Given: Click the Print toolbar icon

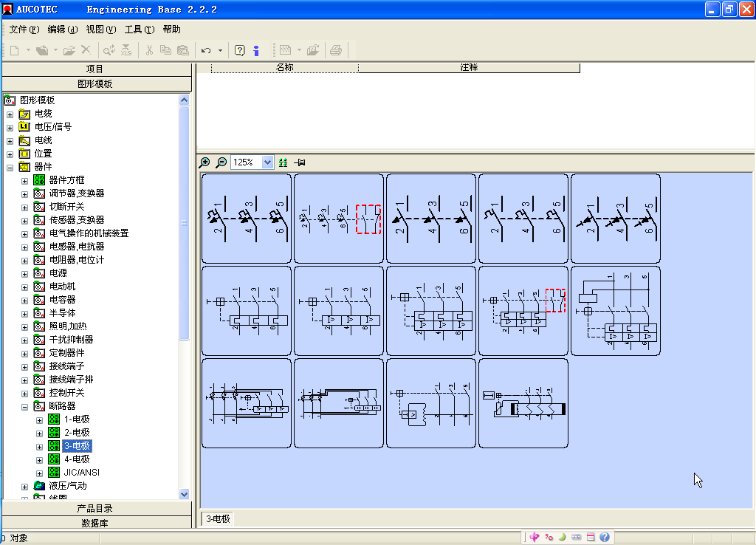Looking at the screenshot, I should pos(336,50).
